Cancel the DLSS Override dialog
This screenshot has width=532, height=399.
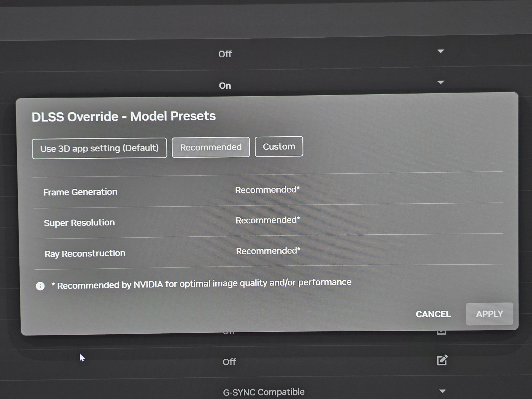click(433, 314)
